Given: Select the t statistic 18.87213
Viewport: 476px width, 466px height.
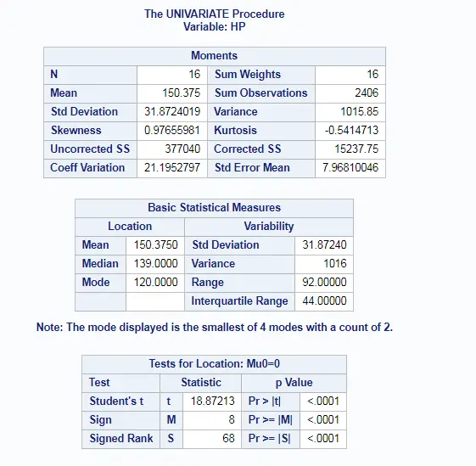Looking at the screenshot, I should [213, 401].
